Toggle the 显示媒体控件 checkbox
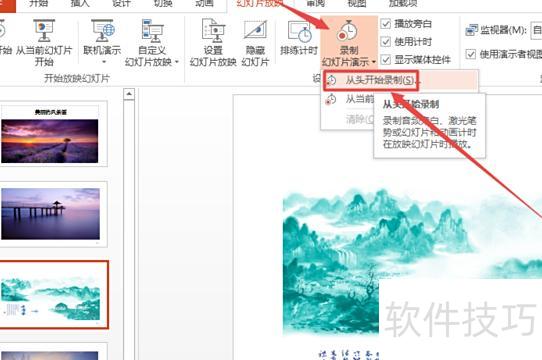The height and width of the screenshot is (360, 542). [385, 60]
